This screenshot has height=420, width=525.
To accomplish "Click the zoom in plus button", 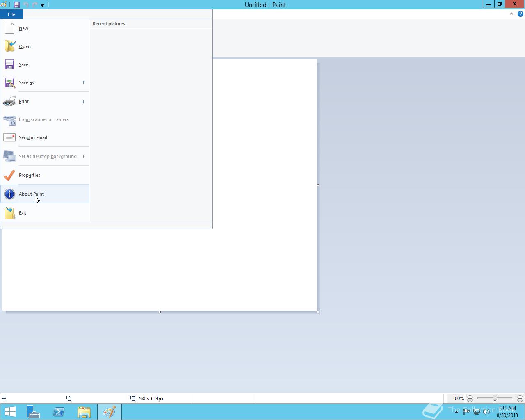I will pos(520,398).
